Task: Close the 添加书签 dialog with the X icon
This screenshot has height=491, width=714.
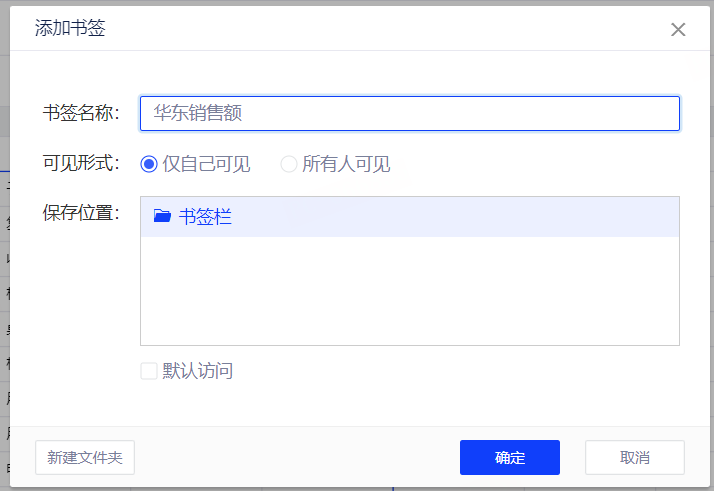Action: pos(678,29)
